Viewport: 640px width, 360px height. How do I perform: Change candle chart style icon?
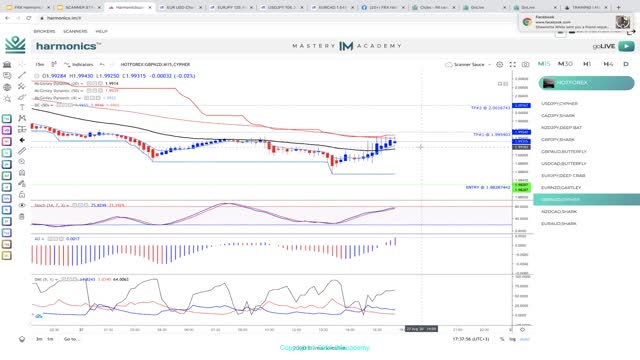[x=54, y=64]
